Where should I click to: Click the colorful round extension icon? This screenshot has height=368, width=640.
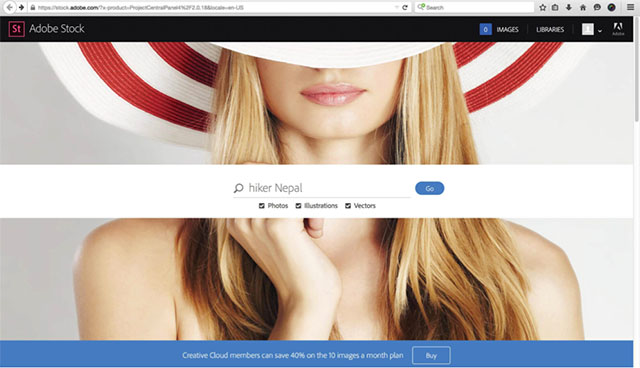[x=611, y=7]
